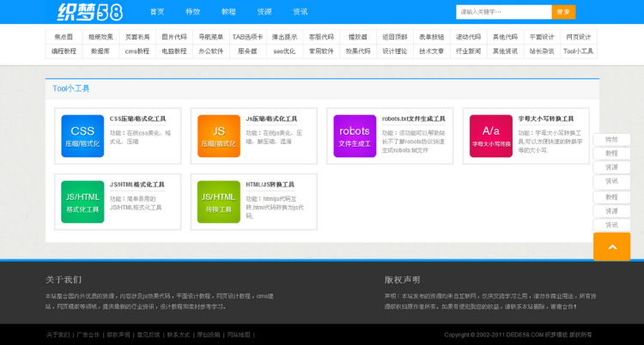Open the 滚动代码 category
The height and width of the screenshot is (345, 644).
pos(468,37)
